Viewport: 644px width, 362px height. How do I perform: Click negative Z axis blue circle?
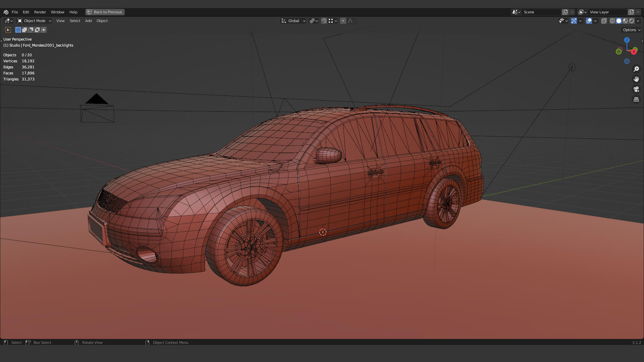tap(627, 61)
